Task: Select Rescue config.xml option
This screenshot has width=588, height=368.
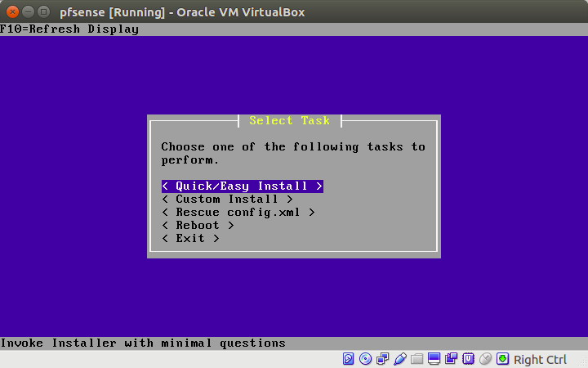Action: (x=238, y=212)
